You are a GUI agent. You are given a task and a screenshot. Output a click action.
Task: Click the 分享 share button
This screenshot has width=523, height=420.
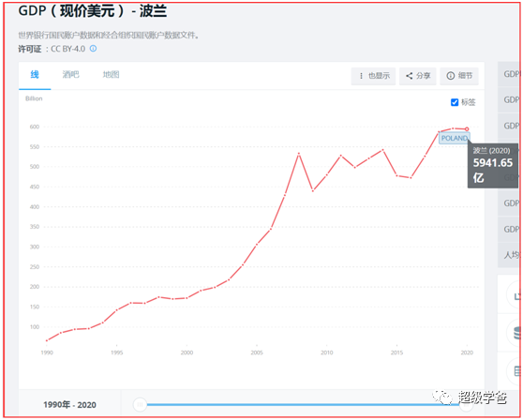click(x=418, y=76)
